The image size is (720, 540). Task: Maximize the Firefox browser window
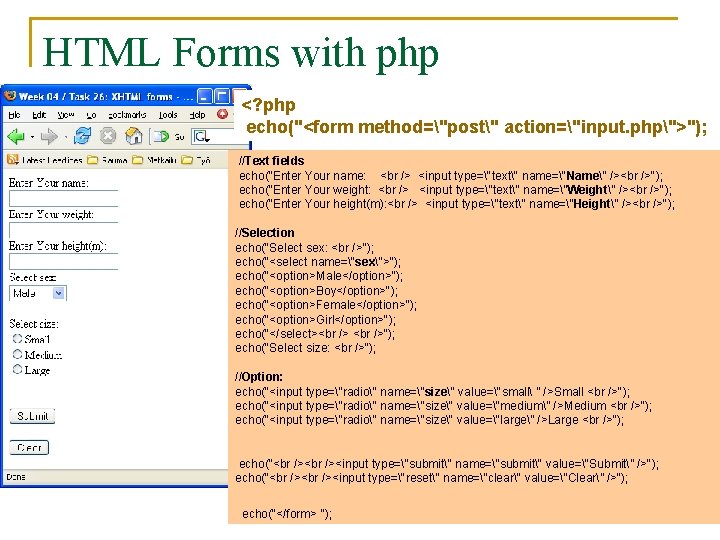click(222, 96)
